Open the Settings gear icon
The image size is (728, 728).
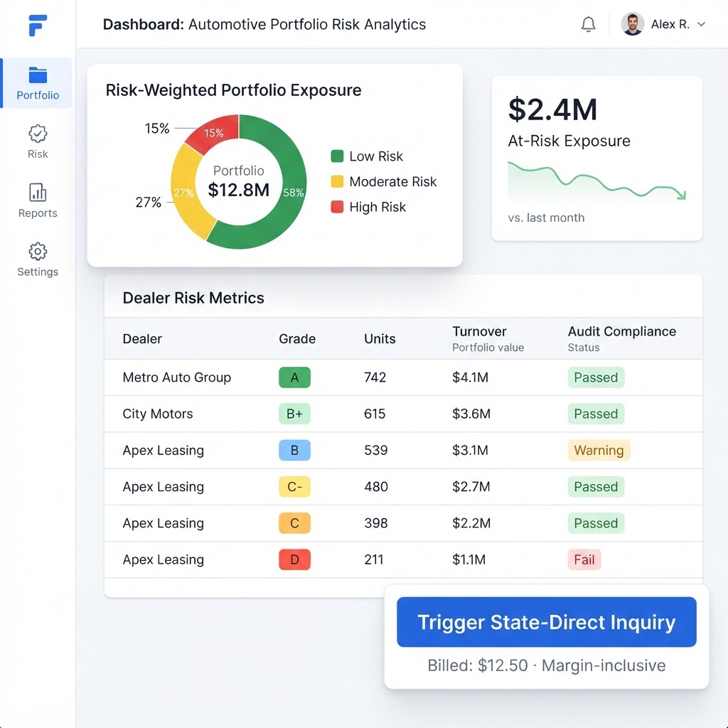click(x=38, y=251)
